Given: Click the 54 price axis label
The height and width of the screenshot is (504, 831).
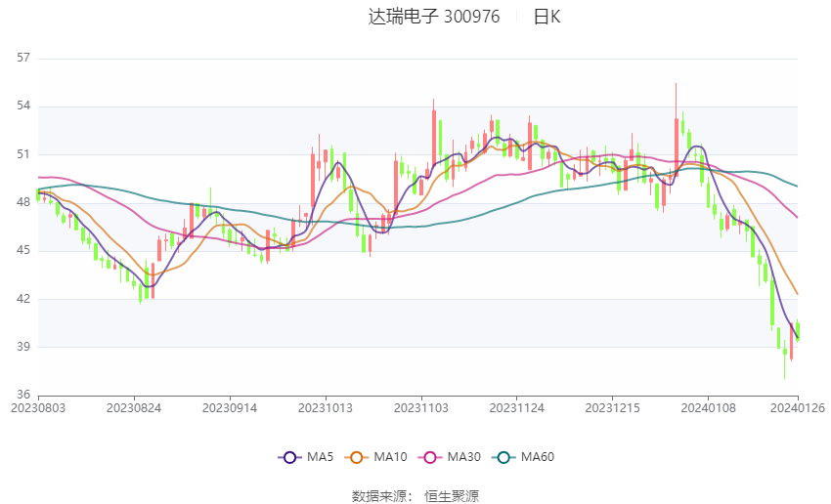Looking at the screenshot, I should (x=23, y=105).
